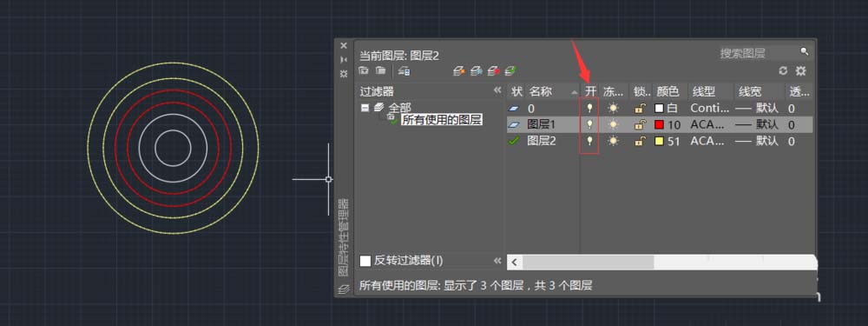Viewport: 868px width, 326px height.
Task: Click the palette auto-hide icon
Action: [x=343, y=59]
